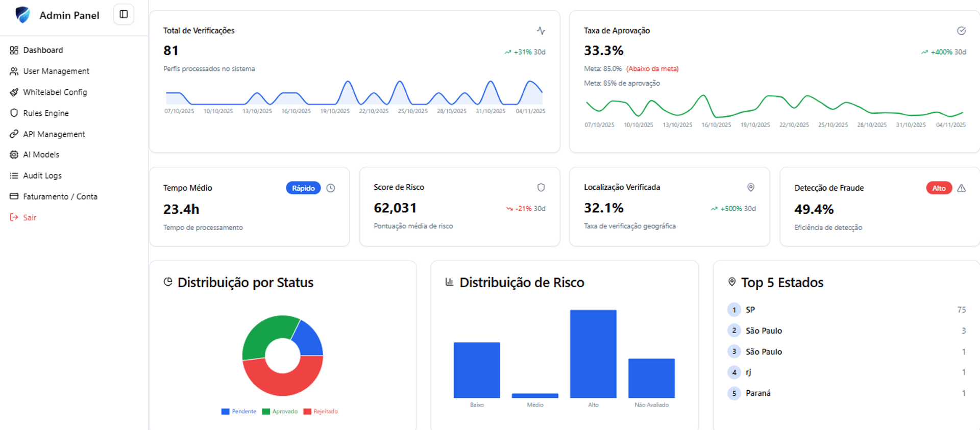Click the bar chart icon beside Distribuição de Risco
Image resolution: width=980 pixels, height=430 pixels.
(449, 282)
